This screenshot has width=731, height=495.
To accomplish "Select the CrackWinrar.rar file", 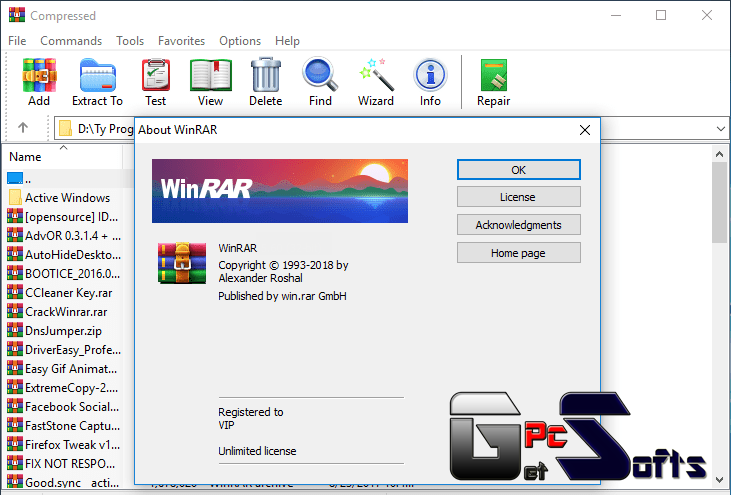I will (x=57, y=312).
